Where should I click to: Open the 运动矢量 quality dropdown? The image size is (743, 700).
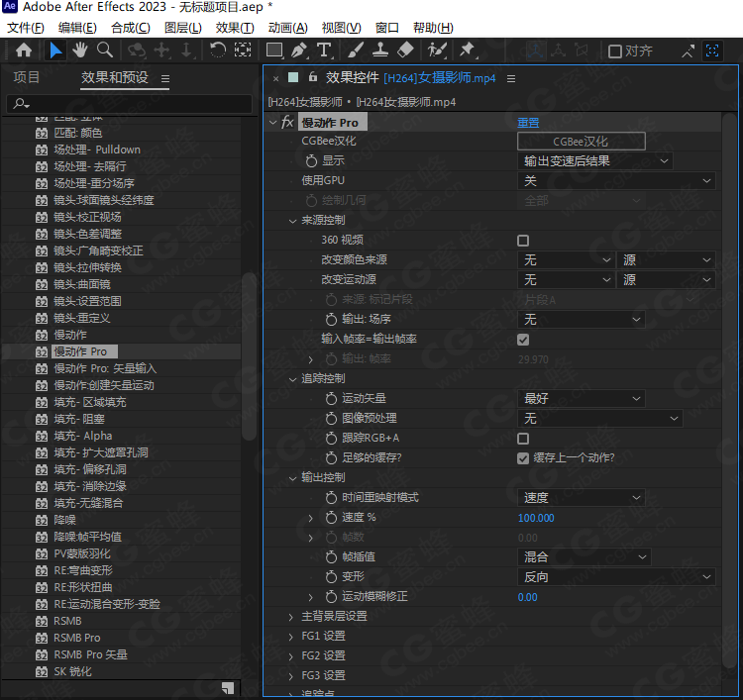coord(581,399)
